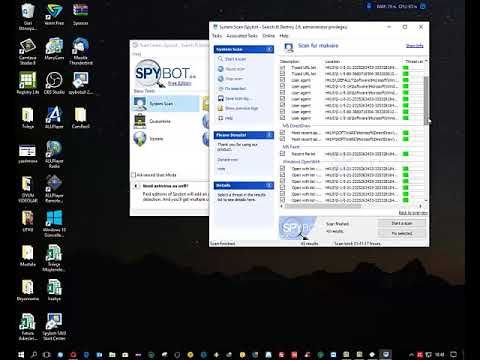The image size is (480, 360).
Task: Open Camtasia Studio 8 desktop icon
Action: click(x=27, y=51)
